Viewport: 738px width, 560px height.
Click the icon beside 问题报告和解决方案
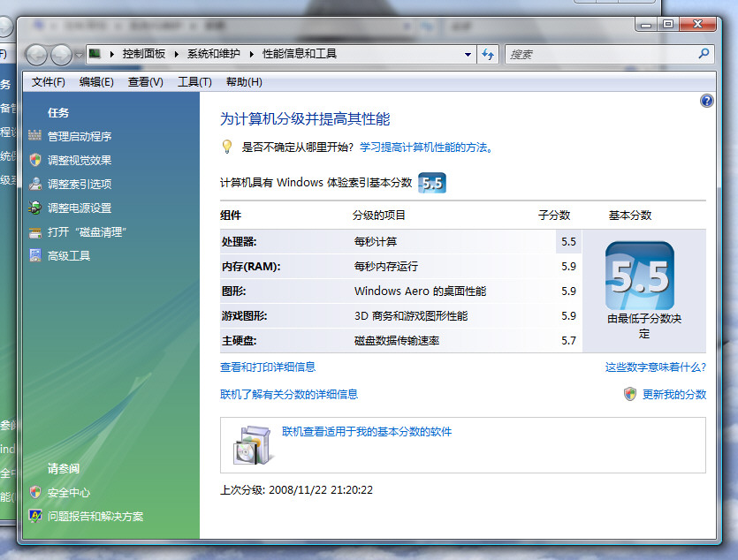35,516
